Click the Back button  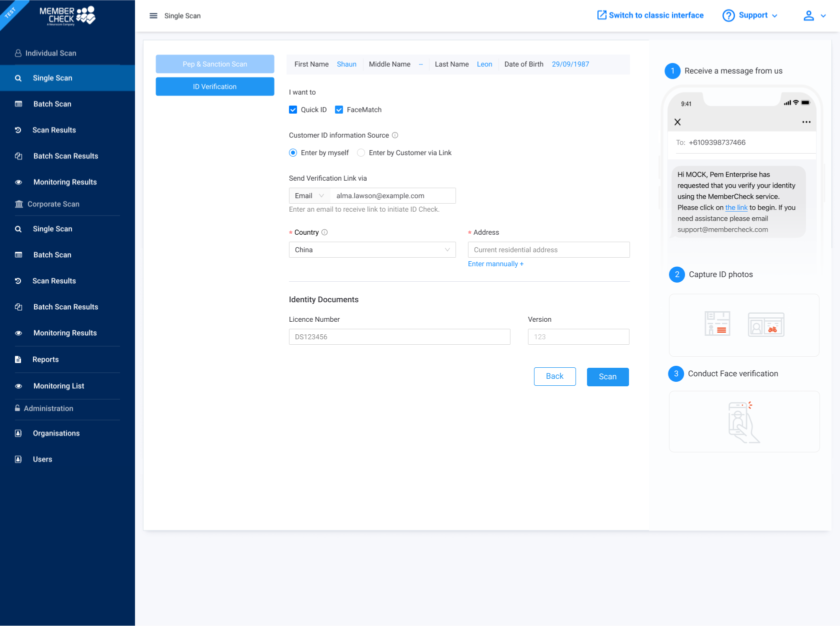[554, 376]
